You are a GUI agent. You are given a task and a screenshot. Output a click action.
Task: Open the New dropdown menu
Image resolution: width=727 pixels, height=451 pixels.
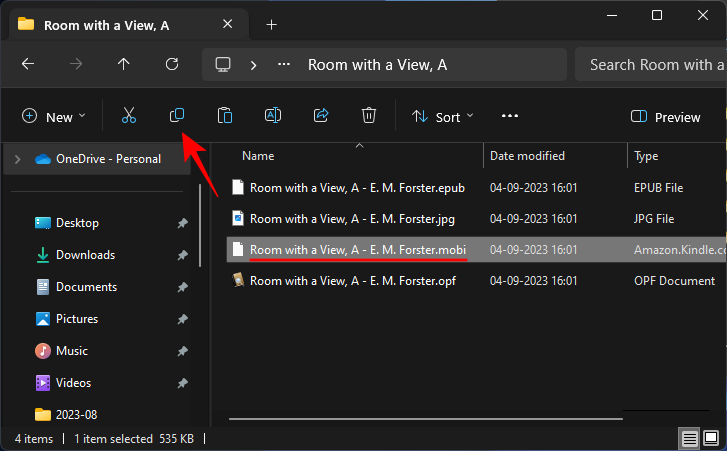pyautogui.click(x=54, y=117)
